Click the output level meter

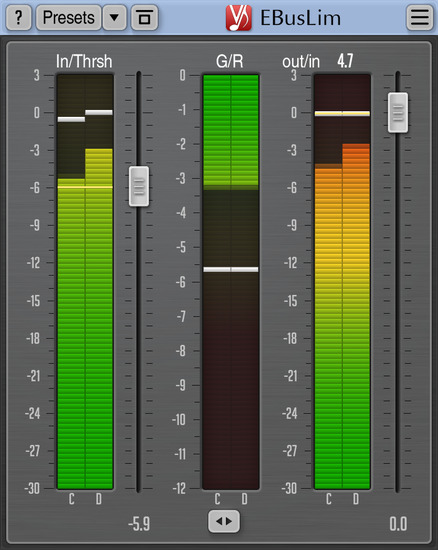[342, 282]
